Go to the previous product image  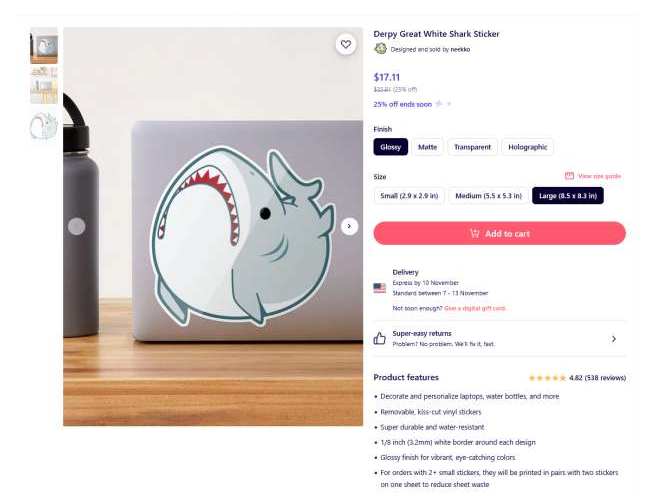click(77, 226)
